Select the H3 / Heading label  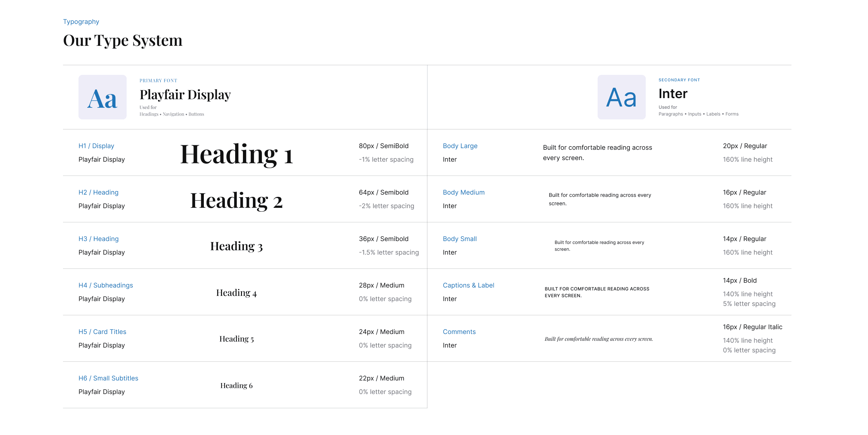(99, 239)
